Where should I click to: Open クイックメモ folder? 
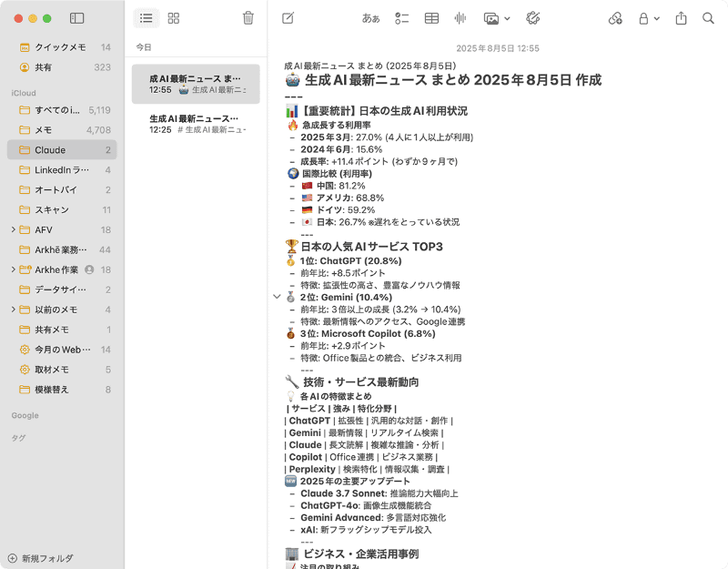click(x=62, y=47)
